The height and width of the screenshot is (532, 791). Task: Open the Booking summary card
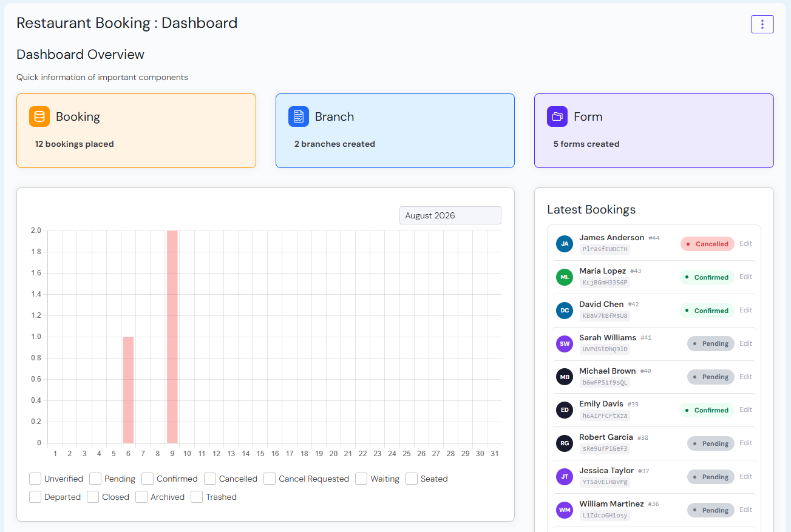(136, 130)
